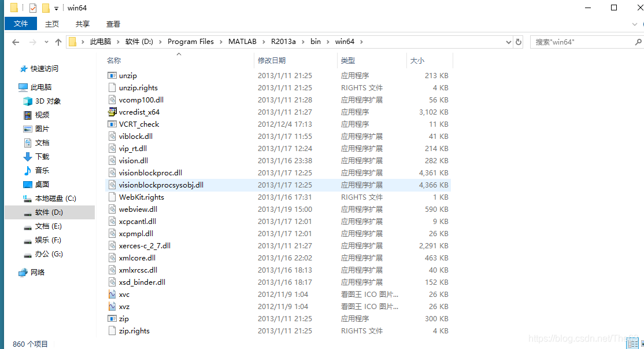Click the visionblockprocsysobj.dll file icon
The height and width of the screenshot is (349, 644).
pos(112,185)
